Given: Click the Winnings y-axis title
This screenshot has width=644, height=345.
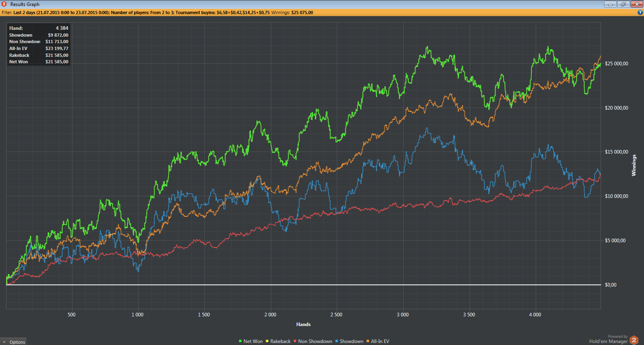Looking at the screenshot, I should (634, 165).
